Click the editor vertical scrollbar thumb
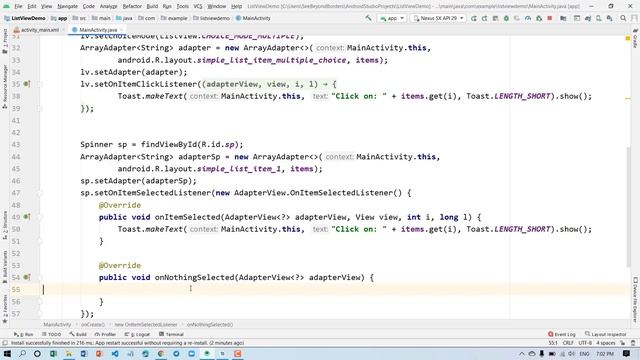 [628, 206]
